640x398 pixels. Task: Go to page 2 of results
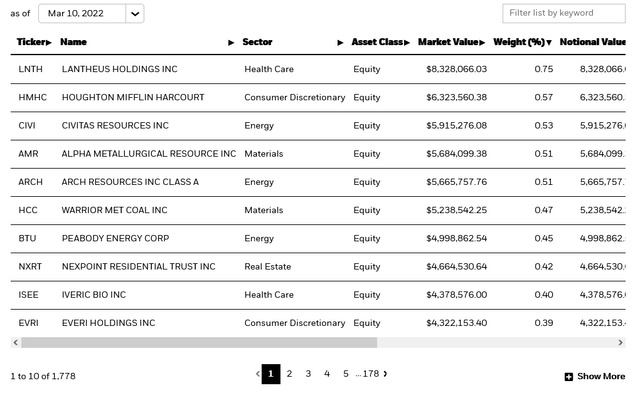pyautogui.click(x=289, y=374)
